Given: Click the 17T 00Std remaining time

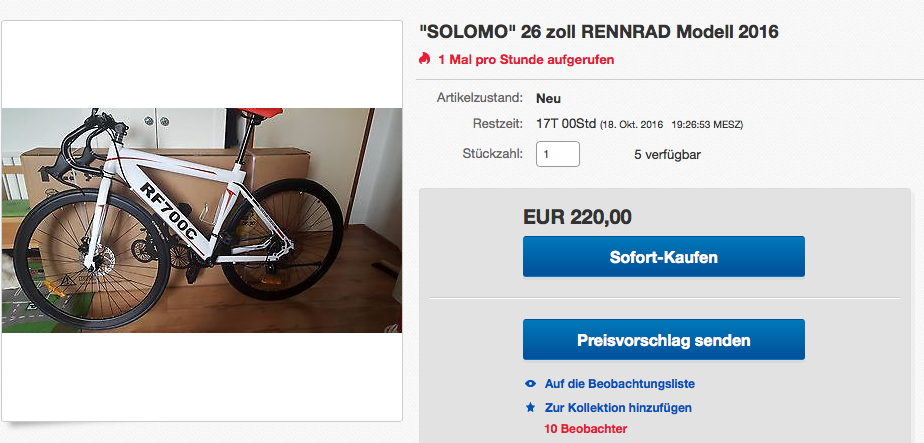Looking at the screenshot, I should [x=566, y=125].
